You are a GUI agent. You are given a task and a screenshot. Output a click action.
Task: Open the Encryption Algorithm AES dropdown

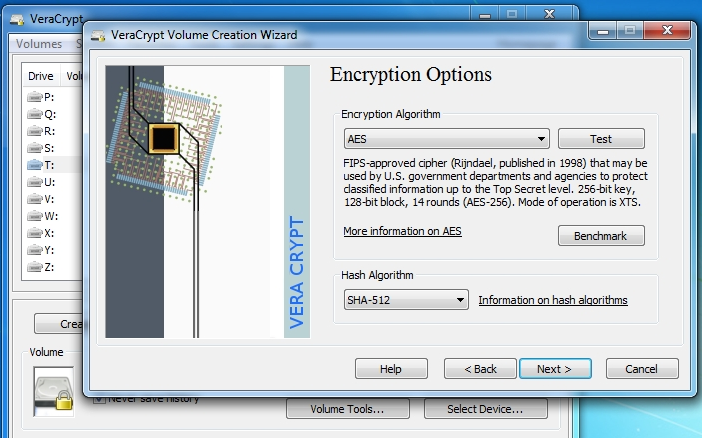(447, 139)
